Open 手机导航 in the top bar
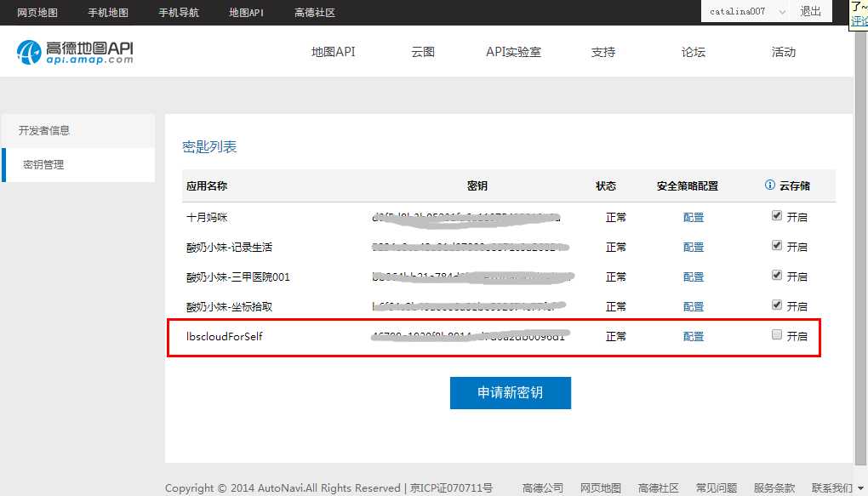This screenshot has width=868, height=496. pyautogui.click(x=178, y=12)
